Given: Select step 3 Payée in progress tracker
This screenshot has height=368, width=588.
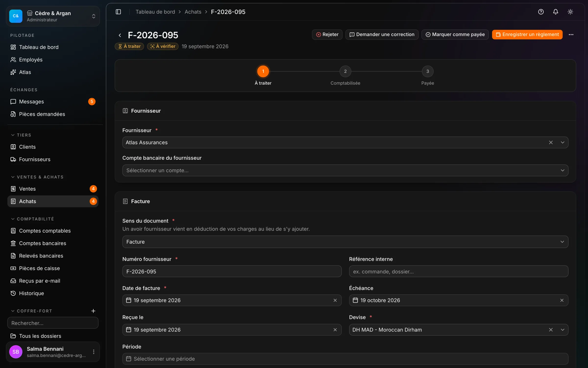Looking at the screenshot, I should (x=428, y=71).
